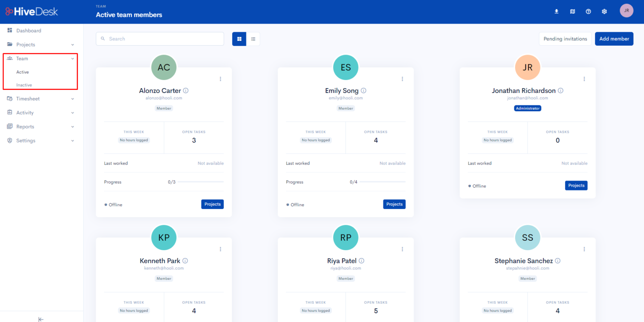Viewport: 644px width, 322px height.
Task: Open help via the question mark icon
Action: click(x=588, y=11)
